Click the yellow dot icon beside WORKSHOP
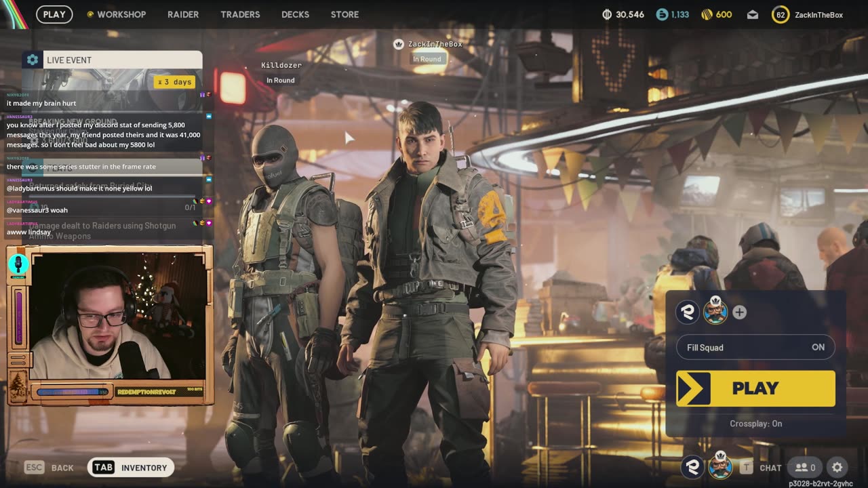The width and height of the screenshot is (868, 488). (x=90, y=14)
